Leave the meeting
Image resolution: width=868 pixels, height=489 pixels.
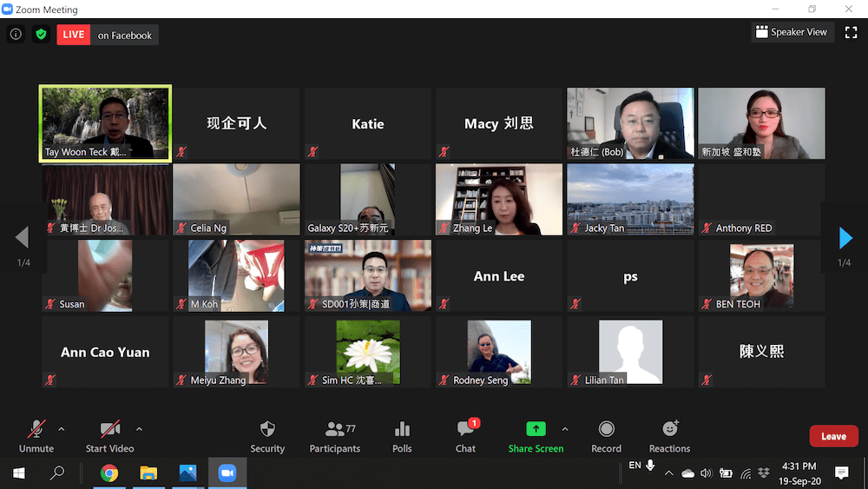click(833, 436)
